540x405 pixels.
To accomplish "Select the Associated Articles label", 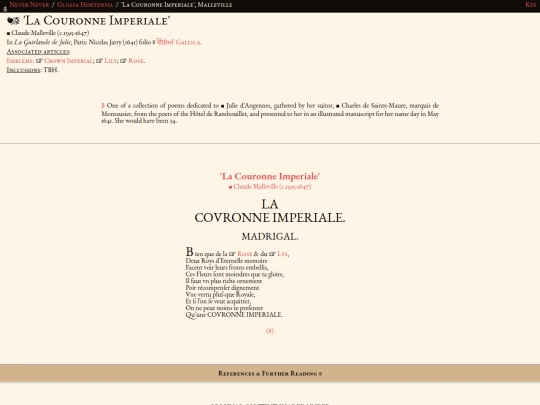I will tap(38, 52).
